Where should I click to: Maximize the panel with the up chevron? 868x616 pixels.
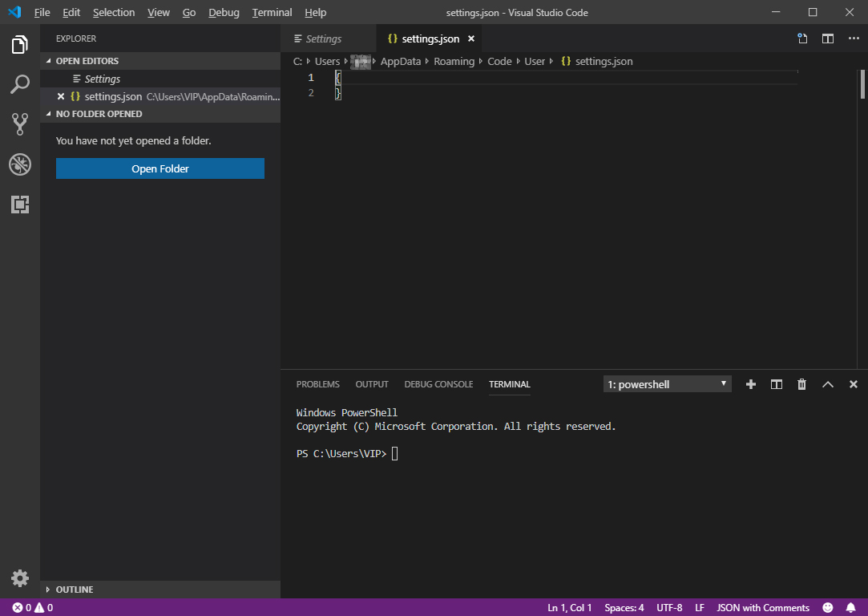pos(828,384)
